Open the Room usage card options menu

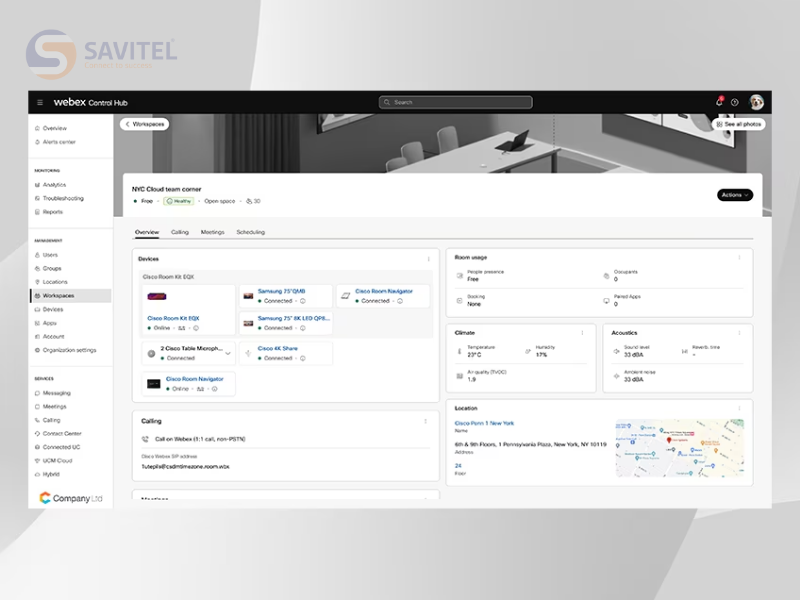[x=739, y=258]
